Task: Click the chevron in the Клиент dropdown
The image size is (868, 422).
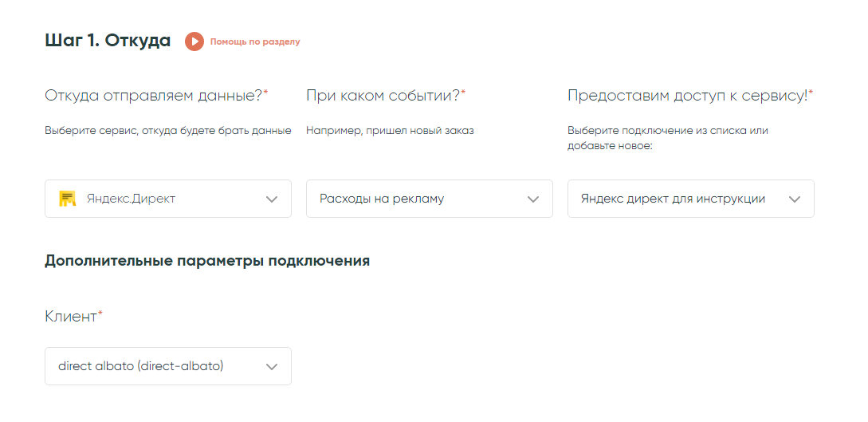Action: (272, 367)
